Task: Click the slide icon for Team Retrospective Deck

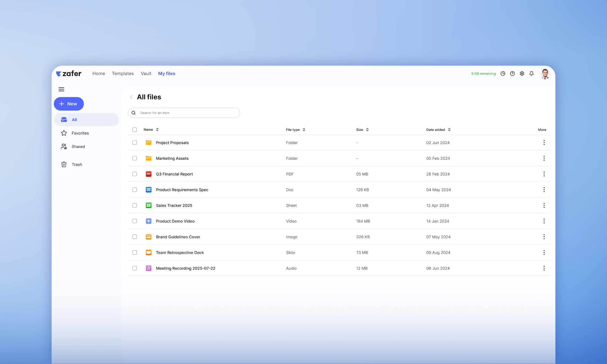Action: [x=148, y=253]
